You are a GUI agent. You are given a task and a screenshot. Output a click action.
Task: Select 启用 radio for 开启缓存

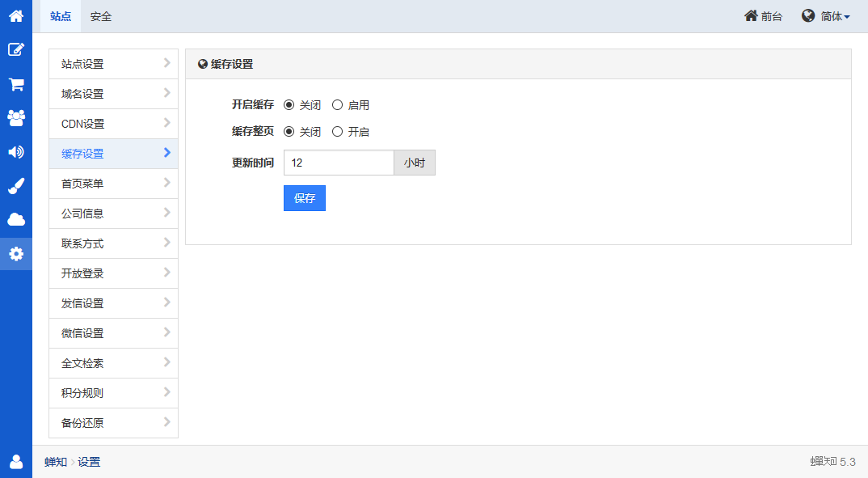[338, 105]
